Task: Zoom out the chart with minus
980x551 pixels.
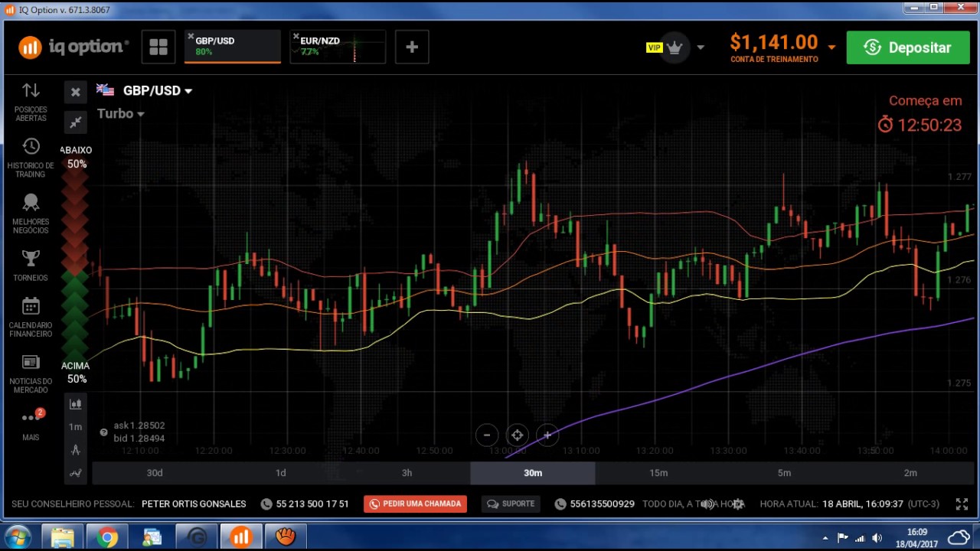Action: [487, 435]
